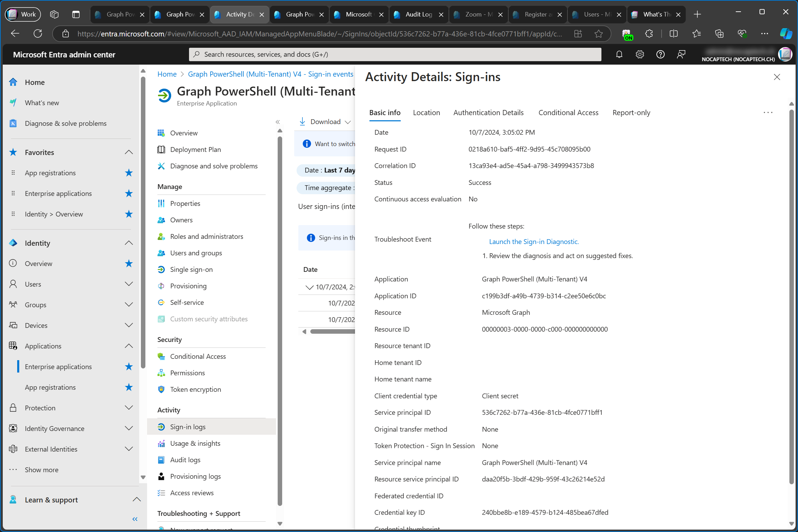
Task: Expand the Identity Governance section
Action: pyautogui.click(x=129, y=429)
